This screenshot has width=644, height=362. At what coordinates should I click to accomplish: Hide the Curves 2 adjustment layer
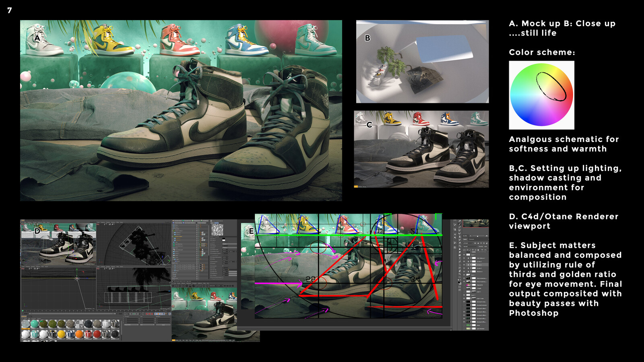(x=464, y=261)
